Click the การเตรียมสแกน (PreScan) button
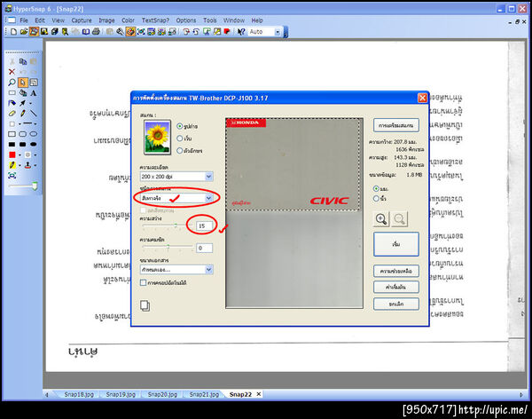532x419 pixels. click(396, 125)
